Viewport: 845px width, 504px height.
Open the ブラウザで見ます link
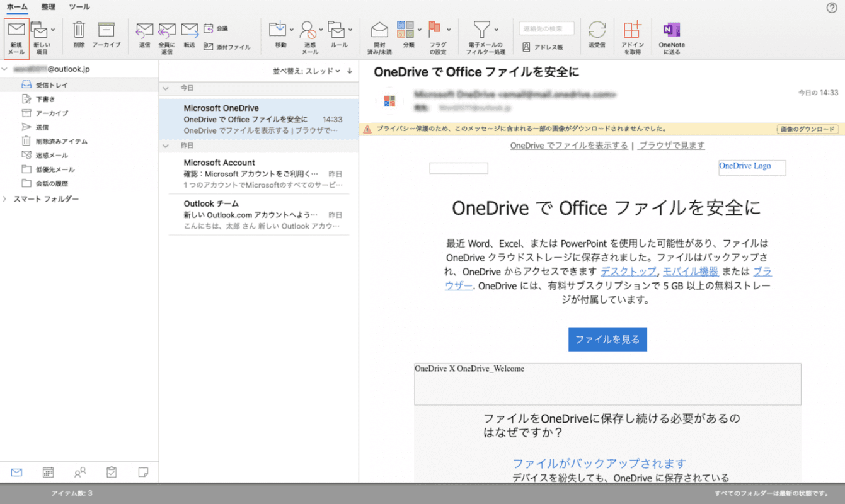[672, 146]
